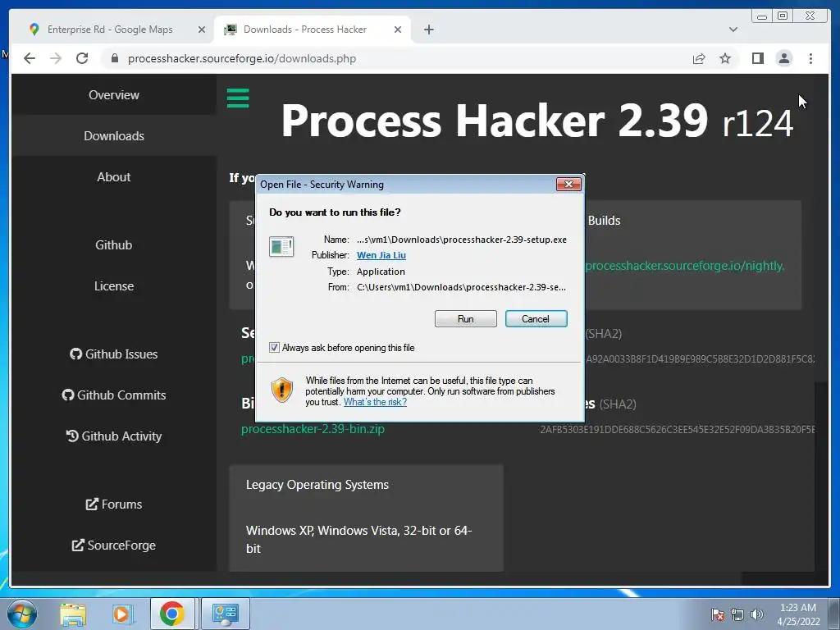Click the Process Hacker setup taskbar icon
The image size is (840, 630).
click(225, 614)
